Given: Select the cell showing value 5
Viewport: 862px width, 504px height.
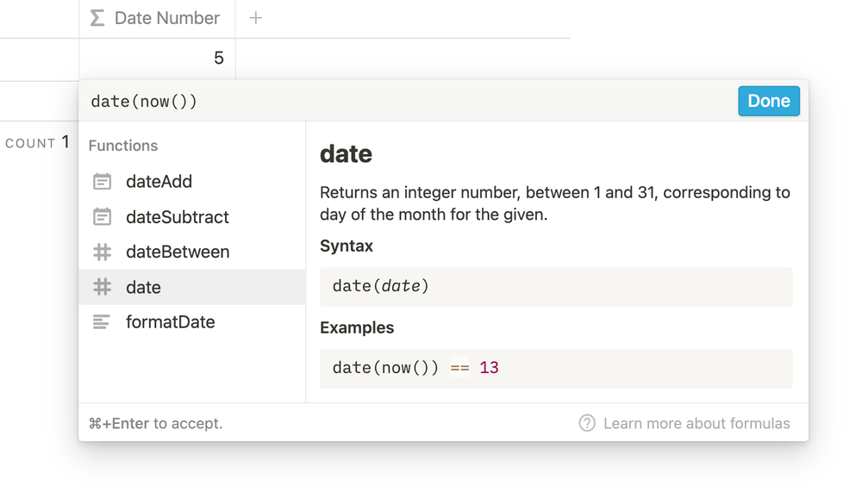Looking at the screenshot, I should [x=157, y=59].
